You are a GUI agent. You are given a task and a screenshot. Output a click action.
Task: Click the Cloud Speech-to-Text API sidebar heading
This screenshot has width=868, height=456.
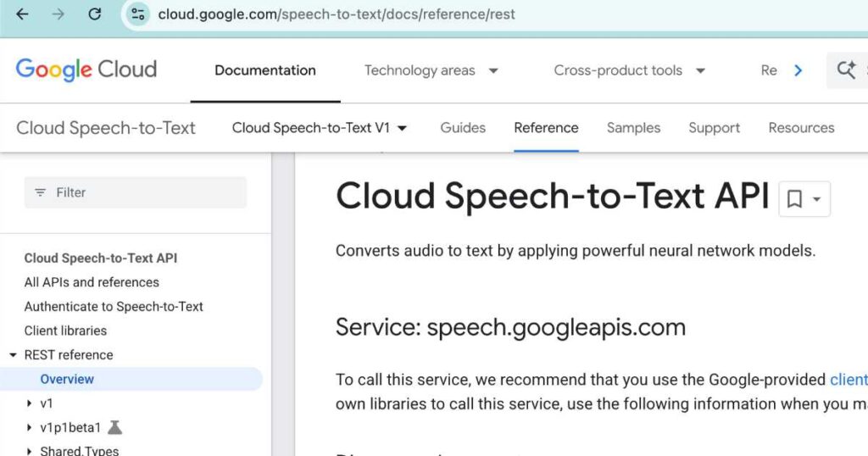point(101,258)
